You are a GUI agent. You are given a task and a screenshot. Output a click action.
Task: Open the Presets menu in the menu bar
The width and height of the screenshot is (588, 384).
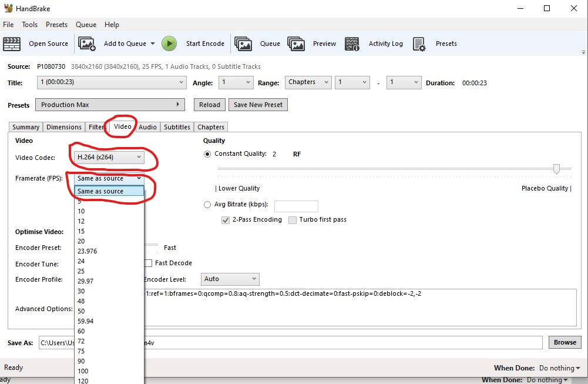pyautogui.click(x=56, y=25)
